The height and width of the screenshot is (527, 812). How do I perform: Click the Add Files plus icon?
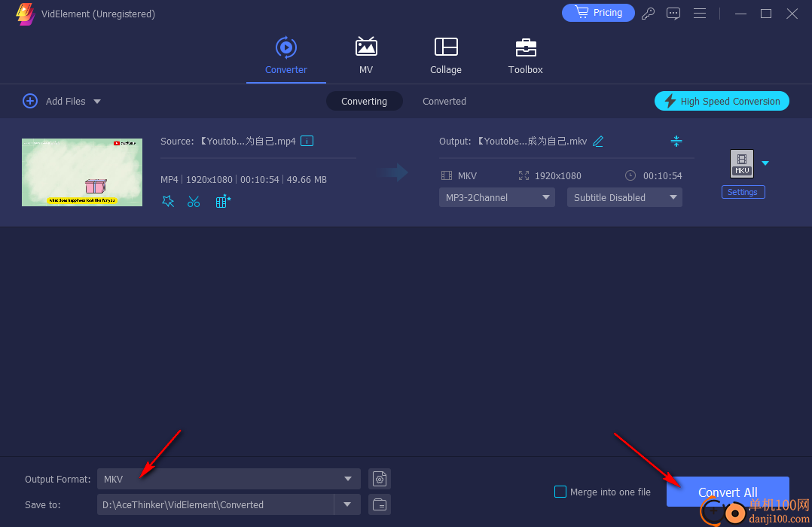click(30, 101)
